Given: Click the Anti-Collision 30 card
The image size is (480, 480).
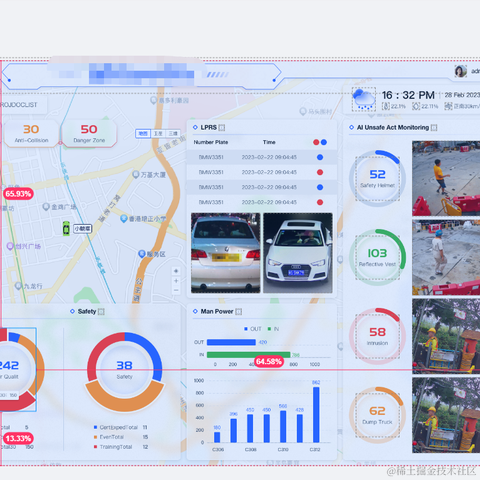Looking at the screenshot, I should (x=31, y=133).
